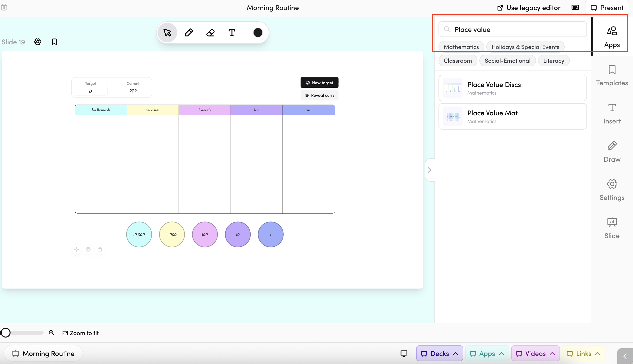Click the Present button
Screen dimensions: 633x364
(x=607, y=8)
